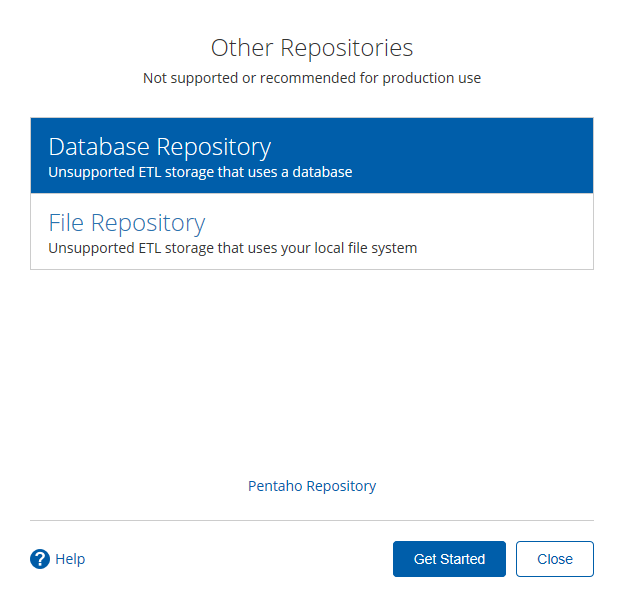The image size is (624, 595).
Task: Switch back to Pentaho Repository
Action: (312, 486)
